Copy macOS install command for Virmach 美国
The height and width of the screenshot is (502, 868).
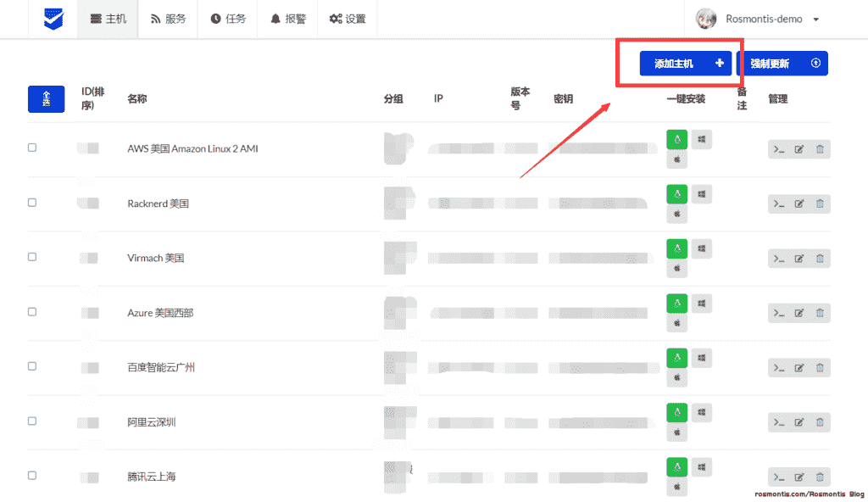click(x=676, y=269)
